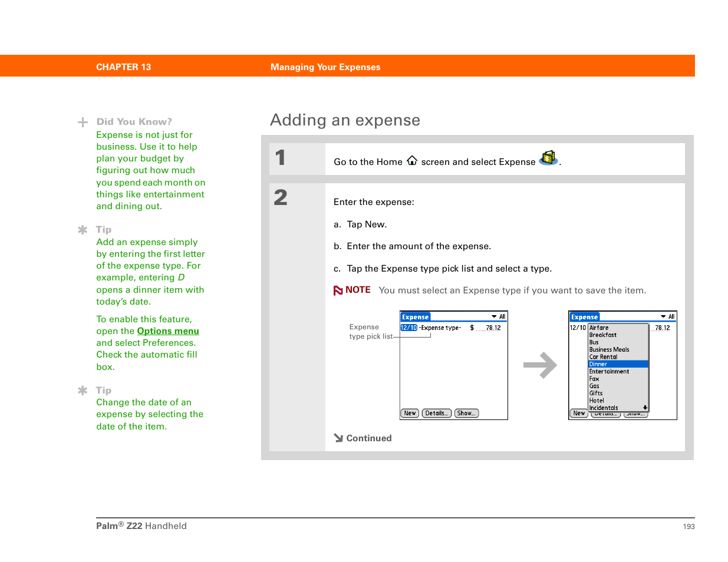Click the Managing Your Expenses header title
Screen dimensions: 728x562
coord(325,67)
